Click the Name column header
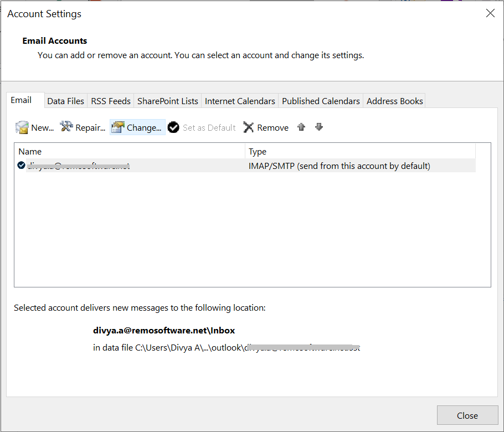This screenshot has width=504, height=432. (x=130, y=151)
